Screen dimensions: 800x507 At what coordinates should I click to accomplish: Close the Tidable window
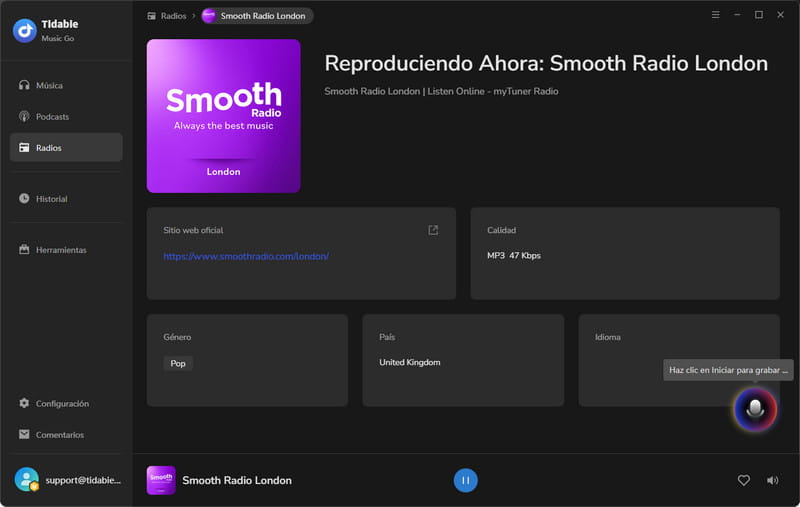(x=780, y=15)
